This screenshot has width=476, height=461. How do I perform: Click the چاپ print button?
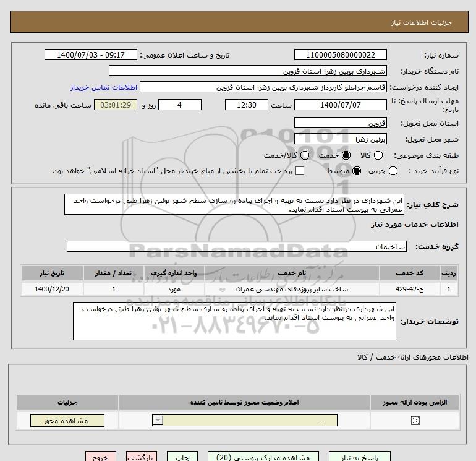pos(182,457)
